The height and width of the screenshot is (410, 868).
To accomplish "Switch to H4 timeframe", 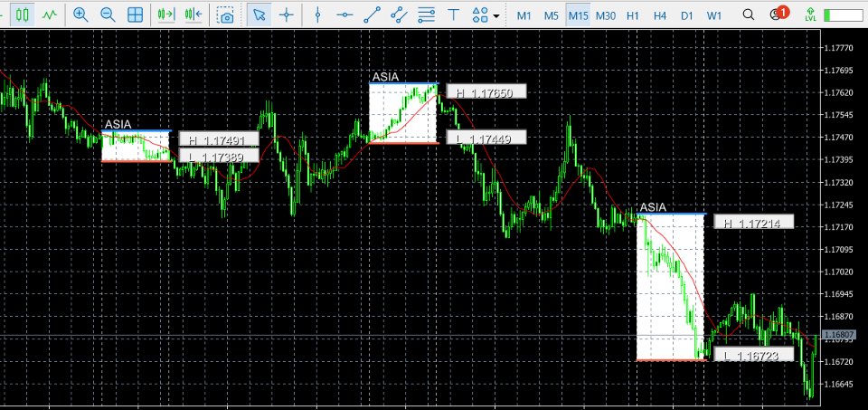I will pos(660,15).
